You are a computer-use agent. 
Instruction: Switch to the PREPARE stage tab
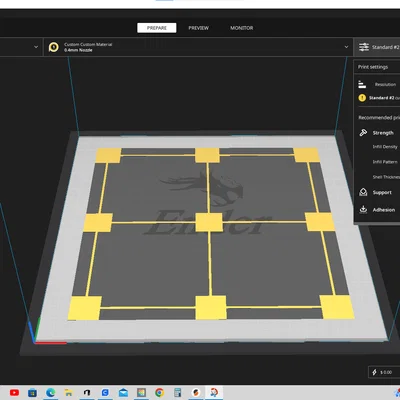157,28
